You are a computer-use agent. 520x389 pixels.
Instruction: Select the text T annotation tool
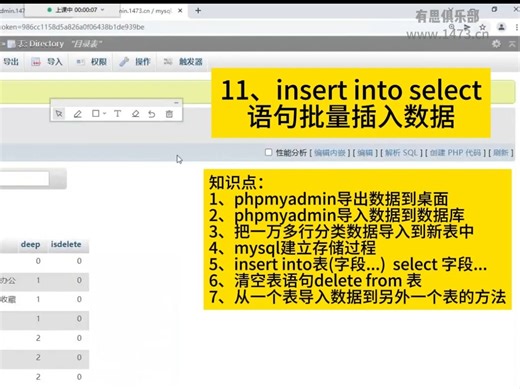(117, 114)
